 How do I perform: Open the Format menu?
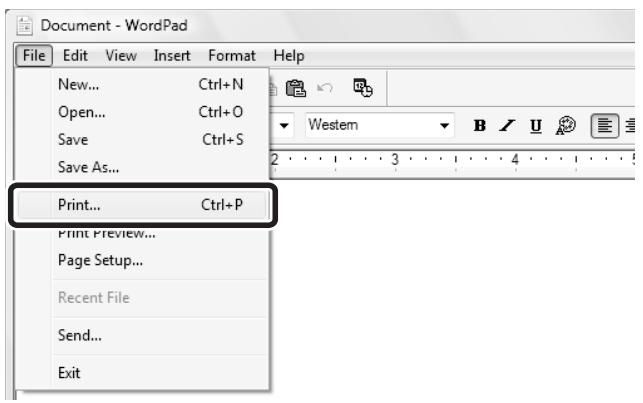coord(232,55)
